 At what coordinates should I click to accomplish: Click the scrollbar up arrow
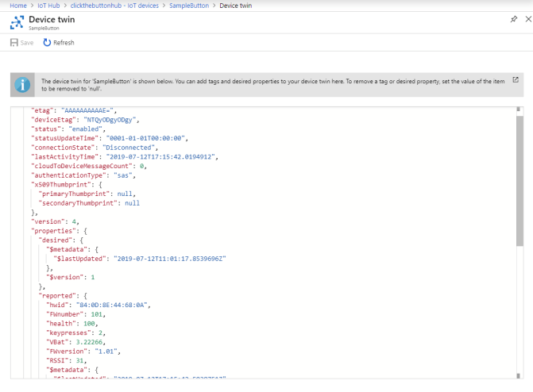point(519,110)
